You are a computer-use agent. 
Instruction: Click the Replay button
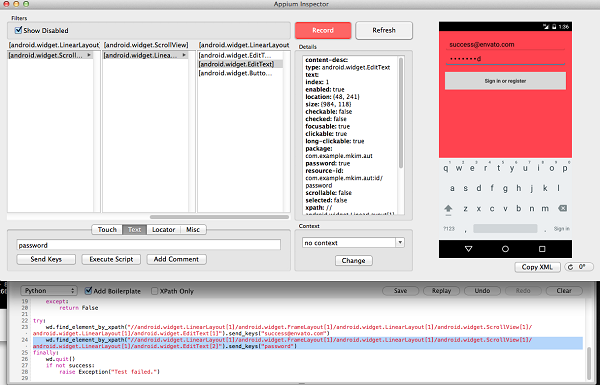pyautogui.click(x=441, y=291)
